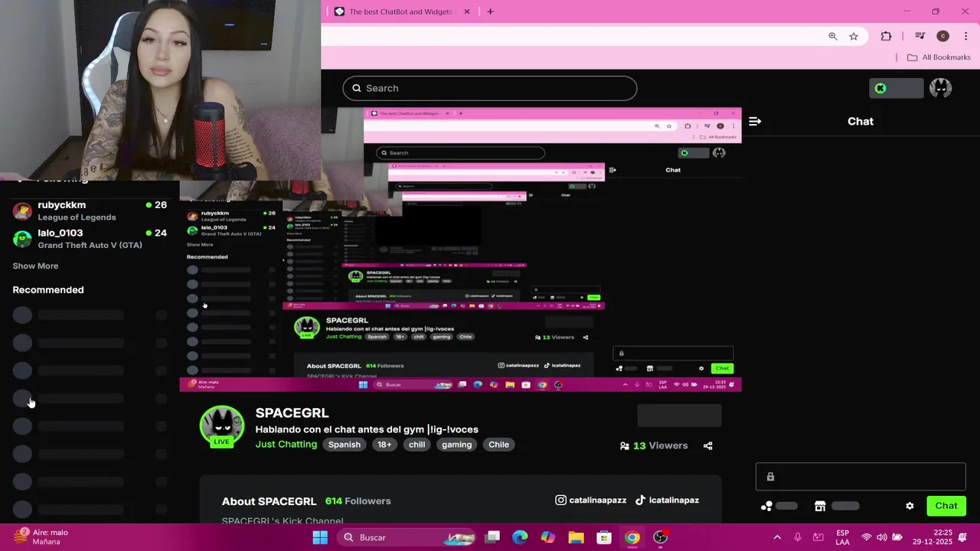Screen dimensions: 980x551
Task: Open File Explorer from taskbar
Action: pyautogui.click(x=576, y=537)
